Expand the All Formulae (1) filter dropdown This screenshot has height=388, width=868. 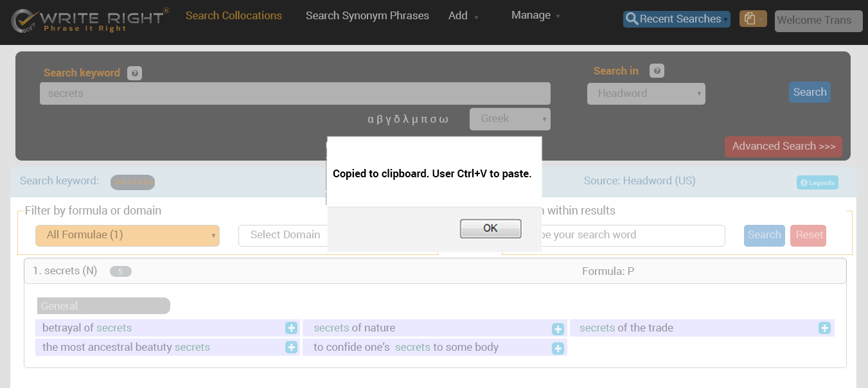tap(127, 235)
